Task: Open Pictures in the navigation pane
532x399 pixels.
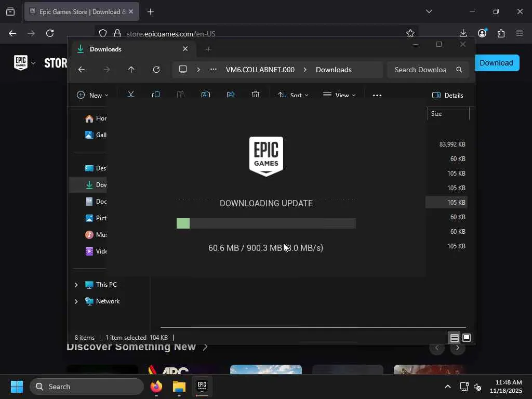Action: pos(96,218)
